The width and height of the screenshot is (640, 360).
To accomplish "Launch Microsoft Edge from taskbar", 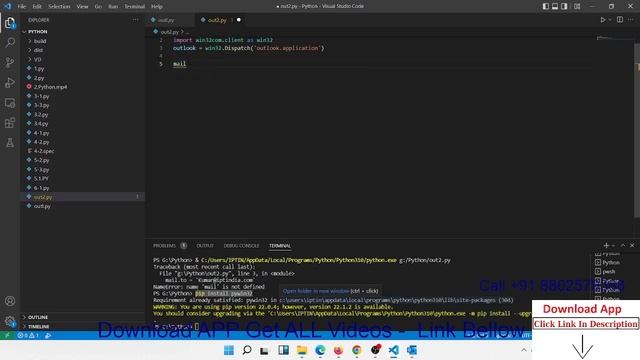I will (320, 350).
